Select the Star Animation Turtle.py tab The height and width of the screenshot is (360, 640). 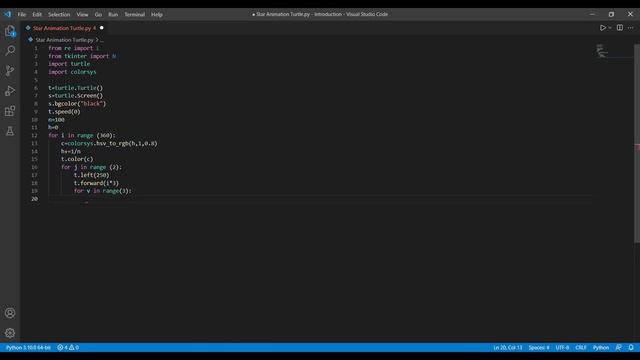(64, 28)
